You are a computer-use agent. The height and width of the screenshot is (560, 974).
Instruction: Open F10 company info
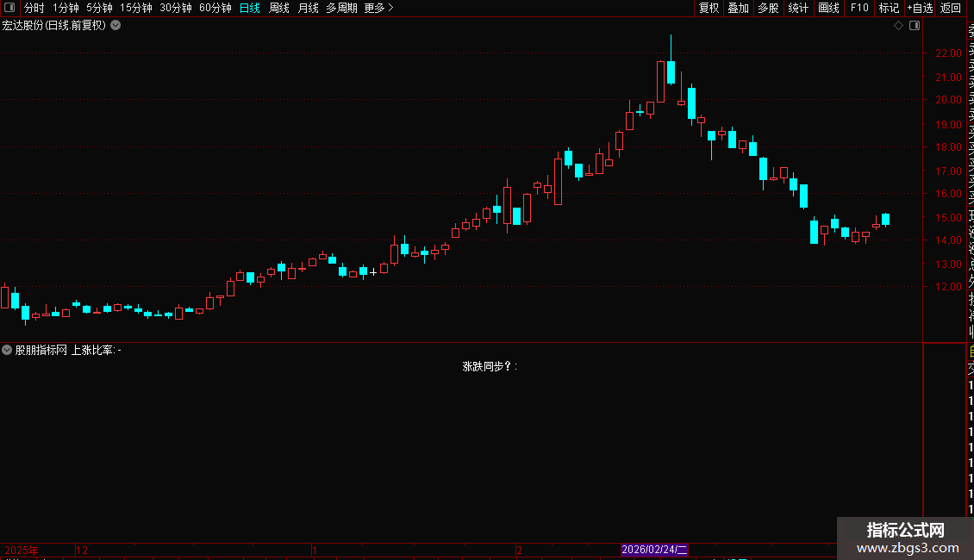point(859,8)
